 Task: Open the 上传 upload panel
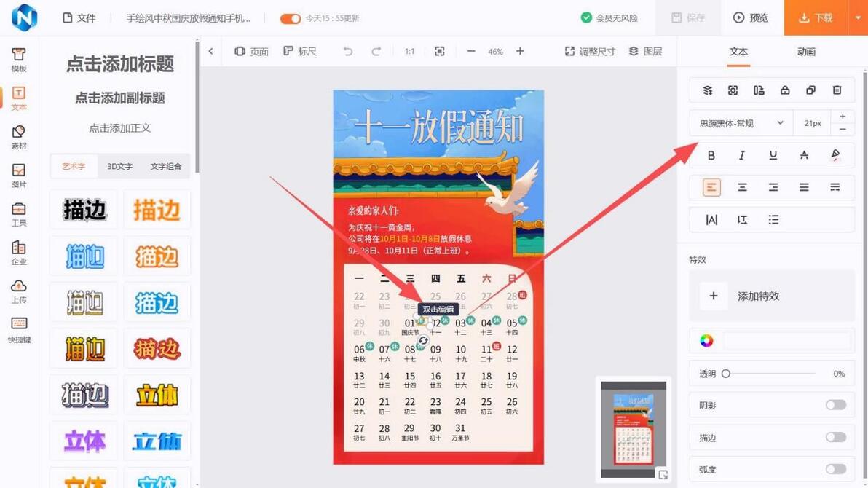19,292
